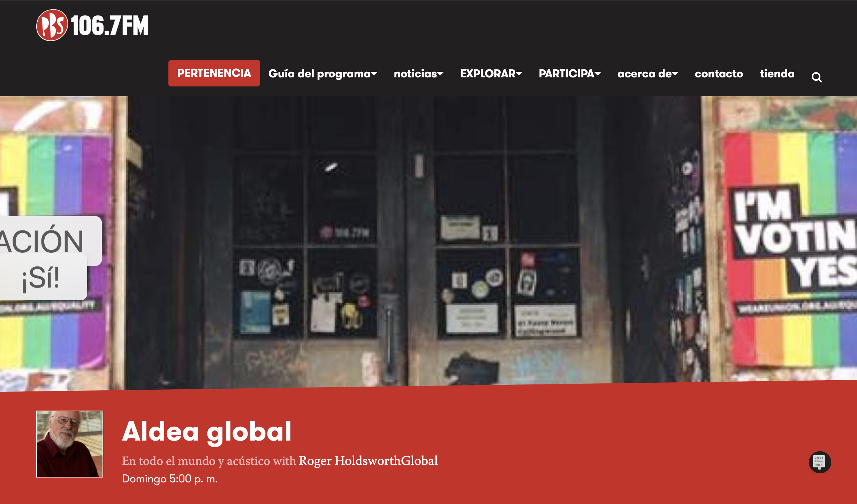The width and height of the screenshot is (857, 504).
Task: Click the round red PBS logo emblem
Action: coord(52,25)
